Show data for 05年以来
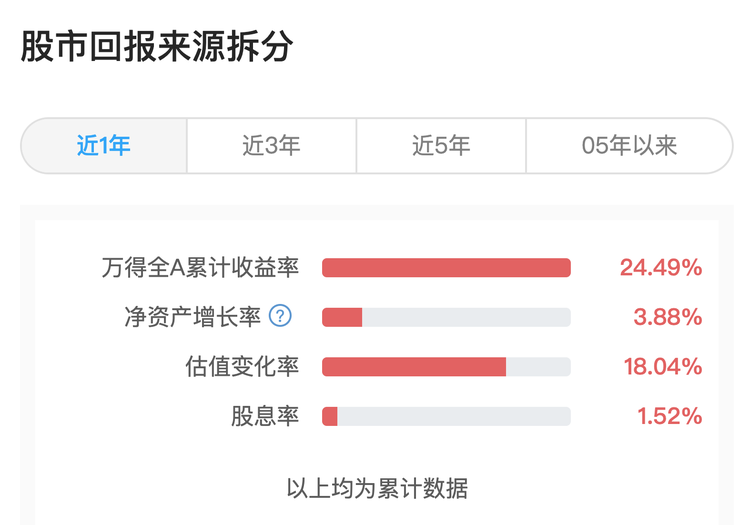 click(629, 146)
